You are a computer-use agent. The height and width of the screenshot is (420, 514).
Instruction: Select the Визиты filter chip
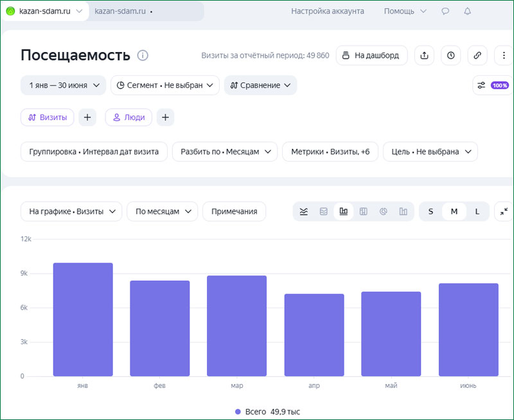click(48, 118)
